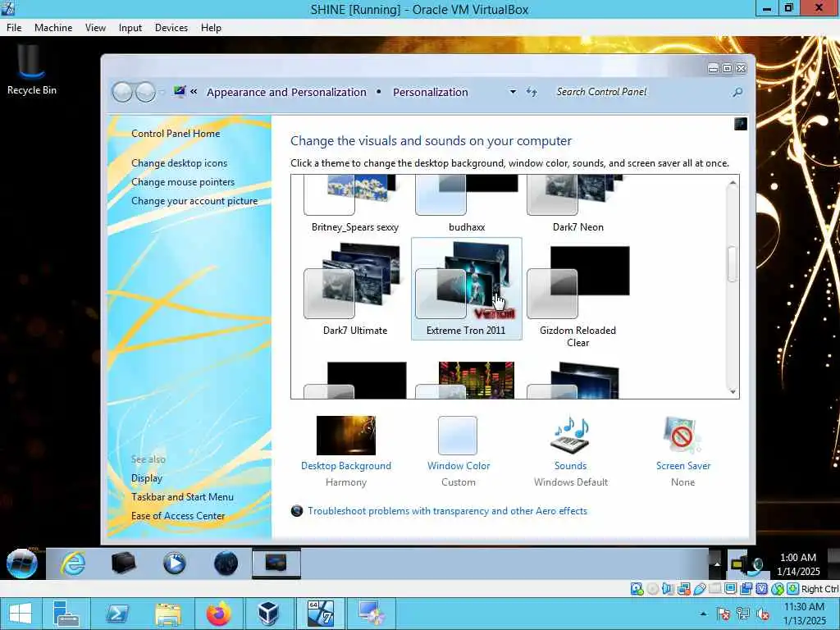
Task: Open VirtualBox View menu
Action: [x=95, y=28]
